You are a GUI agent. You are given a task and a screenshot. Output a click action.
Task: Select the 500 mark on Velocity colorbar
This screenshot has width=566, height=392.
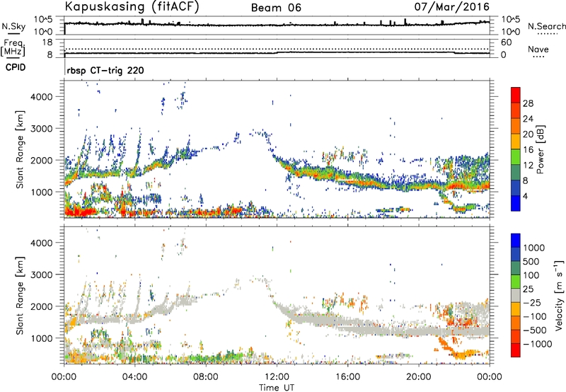coord(531,261)
